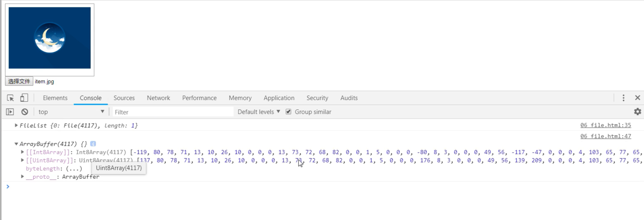Focus the console Filter input field
644x220 pixels.
point(173,112)
